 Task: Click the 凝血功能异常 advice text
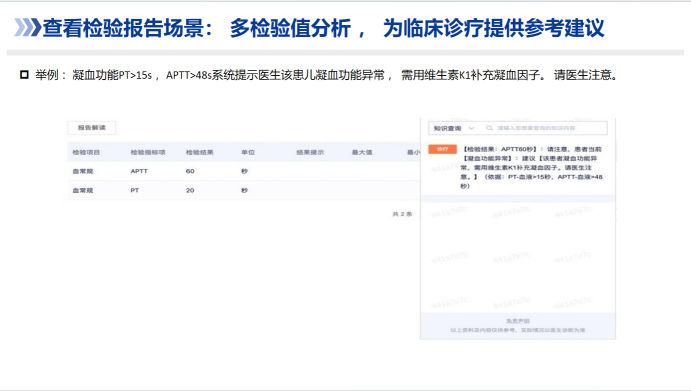click(x=531, y=168)
